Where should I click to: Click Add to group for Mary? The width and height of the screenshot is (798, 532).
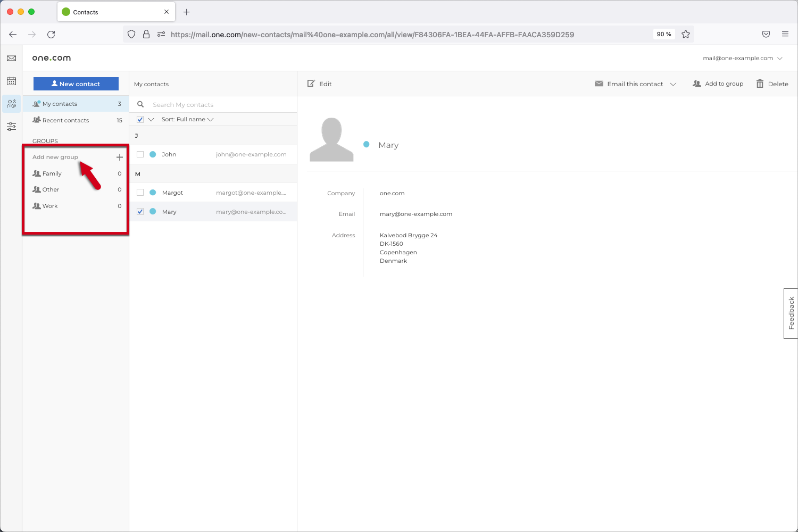(x=718, y=84)
